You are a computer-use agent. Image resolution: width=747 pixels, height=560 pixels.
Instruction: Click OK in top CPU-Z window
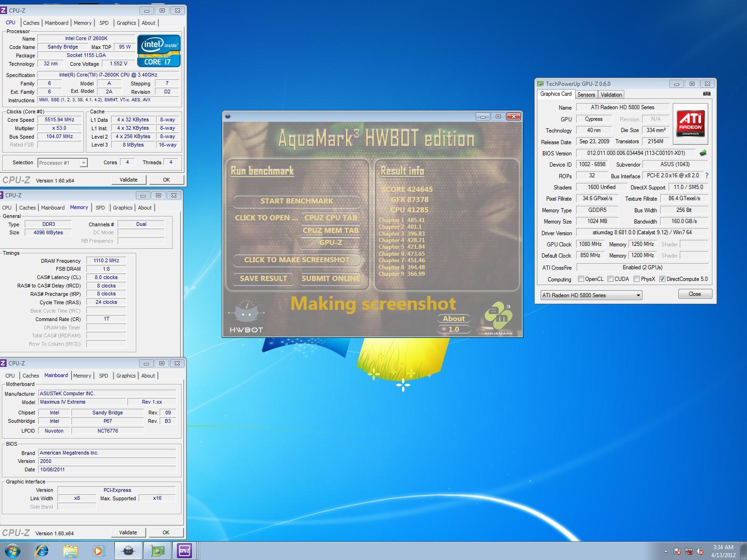pos(166,180)
